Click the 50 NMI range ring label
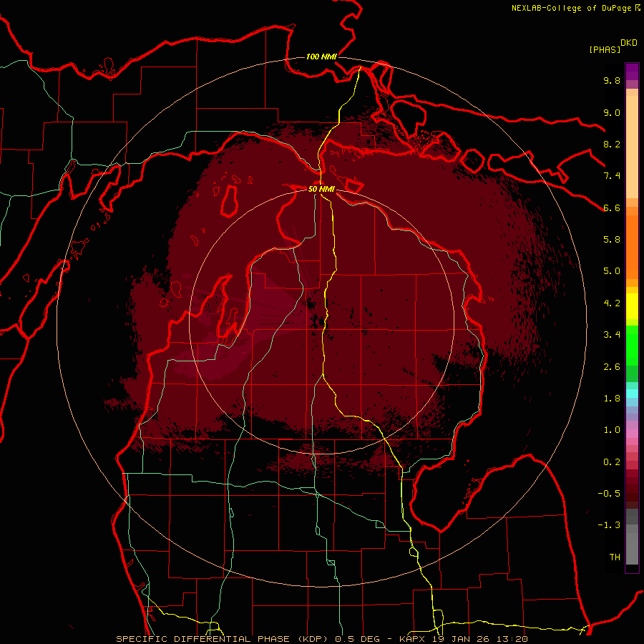 pos(321,189)
